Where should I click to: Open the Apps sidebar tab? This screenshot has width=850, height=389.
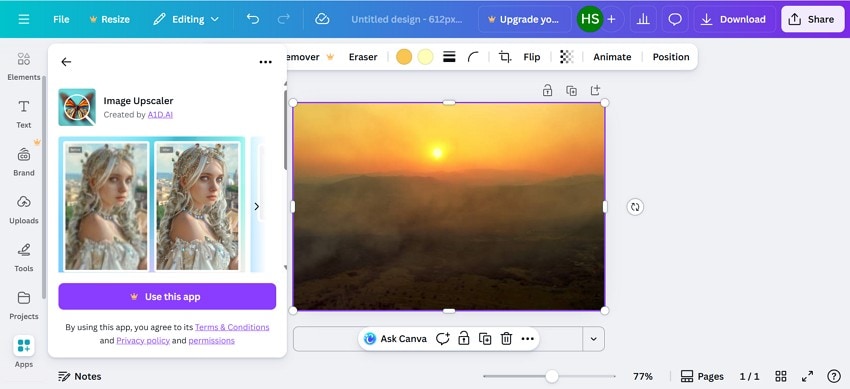click(x=23, y=353)
